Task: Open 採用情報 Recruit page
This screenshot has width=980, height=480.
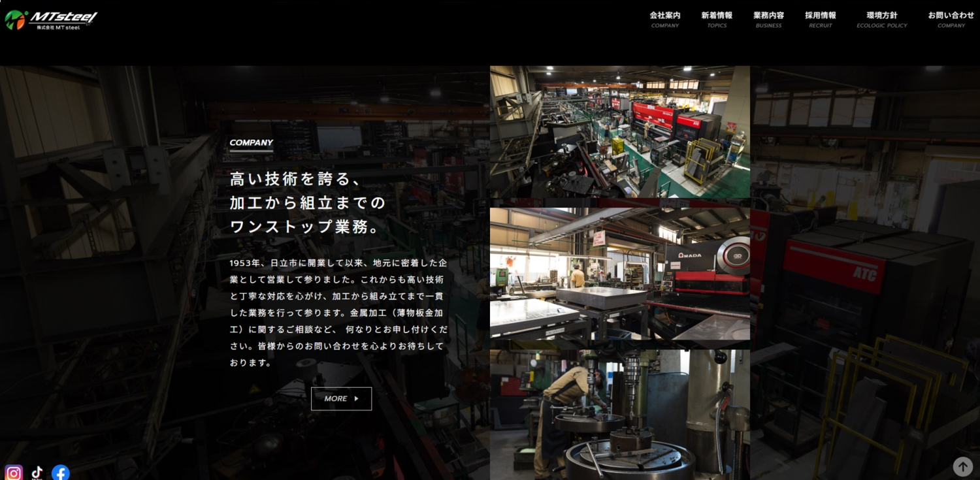Action: (820, 19)
